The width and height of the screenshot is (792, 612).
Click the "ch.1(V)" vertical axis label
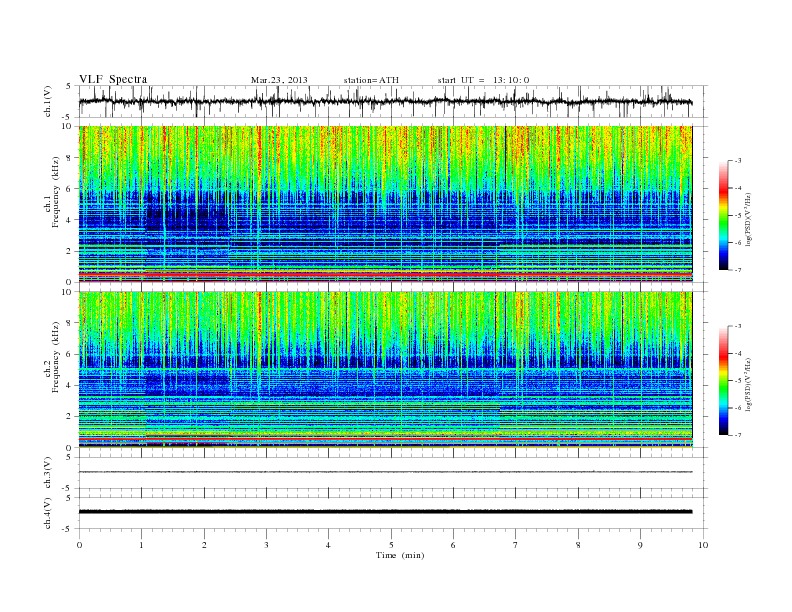coord(48,102)
